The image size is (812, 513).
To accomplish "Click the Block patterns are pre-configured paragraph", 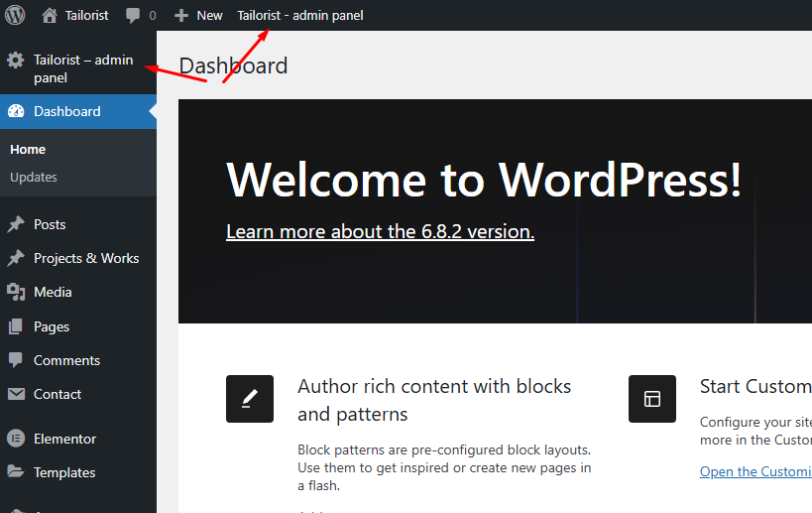I will click(x=444, y=467).
